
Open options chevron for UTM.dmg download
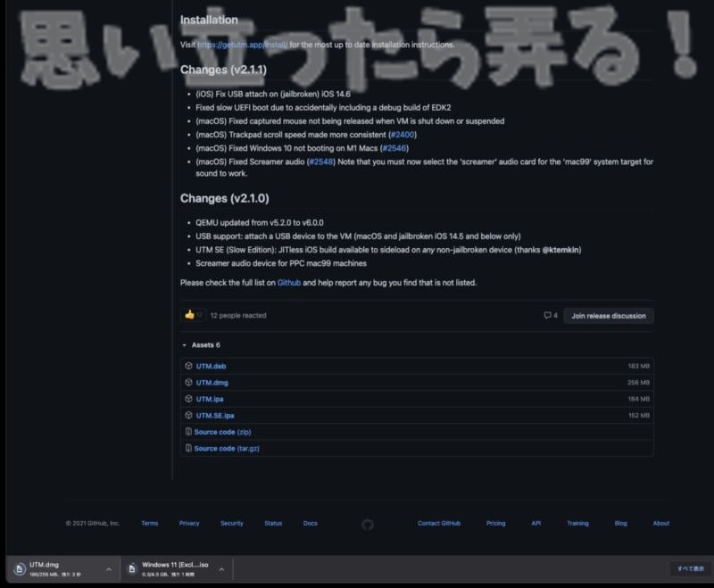[x=109, y=569]
